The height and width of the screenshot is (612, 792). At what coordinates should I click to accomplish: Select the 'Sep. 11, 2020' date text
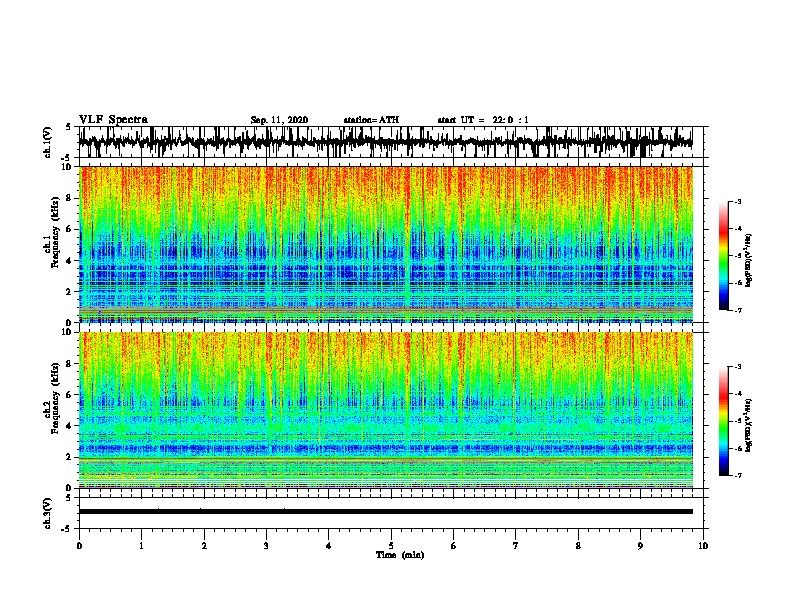tap(279, 120)
